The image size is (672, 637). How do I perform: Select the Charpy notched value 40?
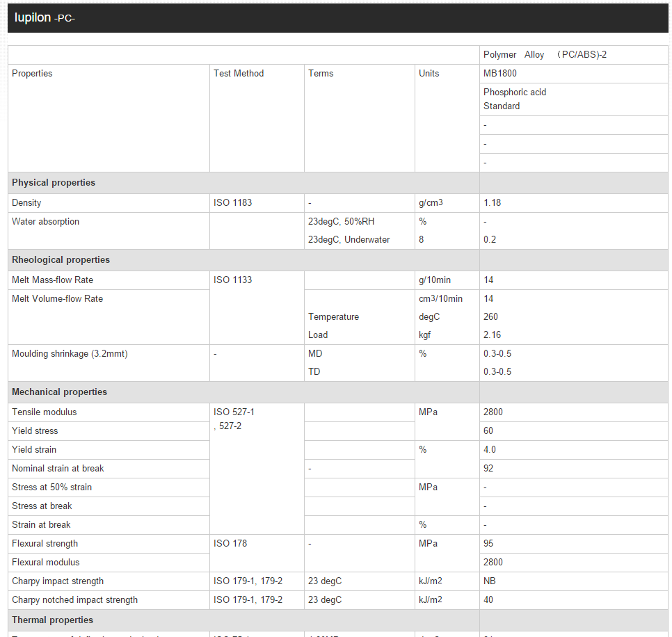(x=488, y=599)
